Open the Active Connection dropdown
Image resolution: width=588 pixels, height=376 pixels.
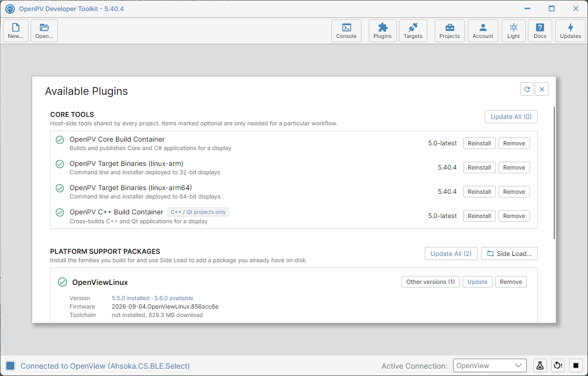(490, 365)
